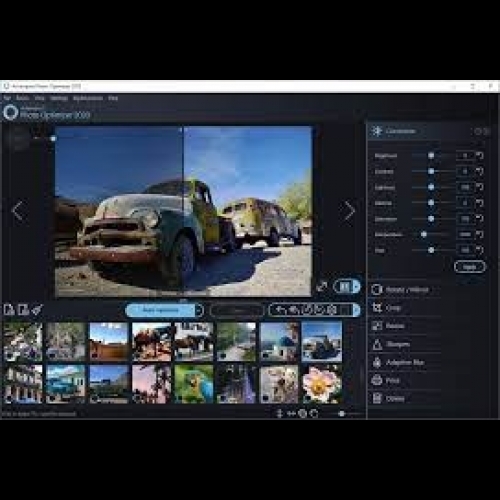Expand the editing toolbar arrow at its right end
The image size is (500, 500).
(356, 310)
